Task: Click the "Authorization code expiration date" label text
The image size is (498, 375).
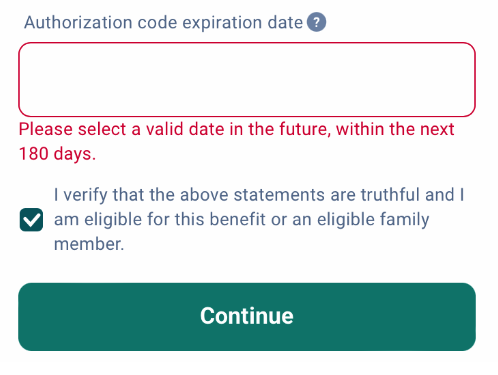Action: pos(163,23)
